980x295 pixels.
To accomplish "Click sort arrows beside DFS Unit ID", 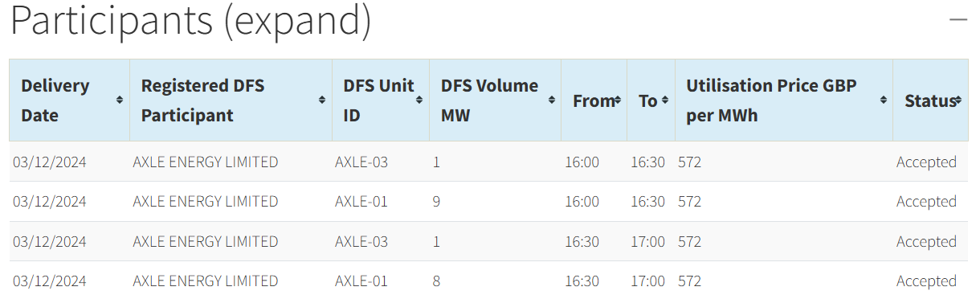I will (420, 100).
